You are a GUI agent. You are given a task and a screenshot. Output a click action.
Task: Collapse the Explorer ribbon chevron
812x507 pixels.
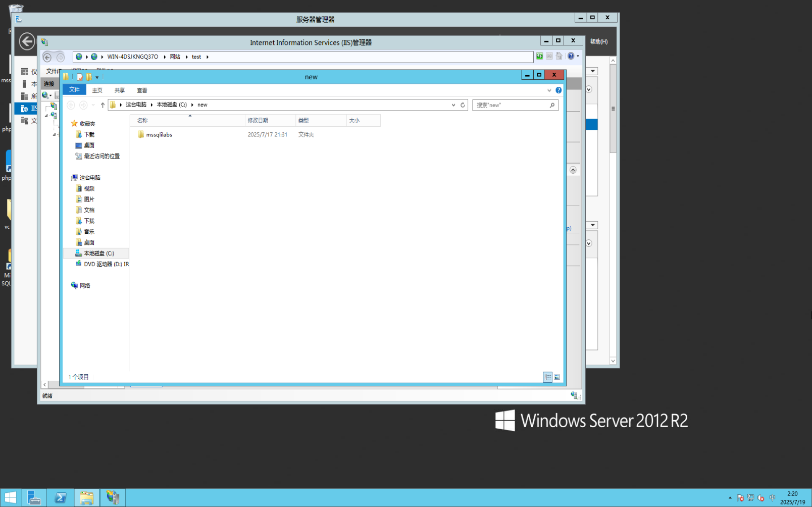(x=549, y=90)
